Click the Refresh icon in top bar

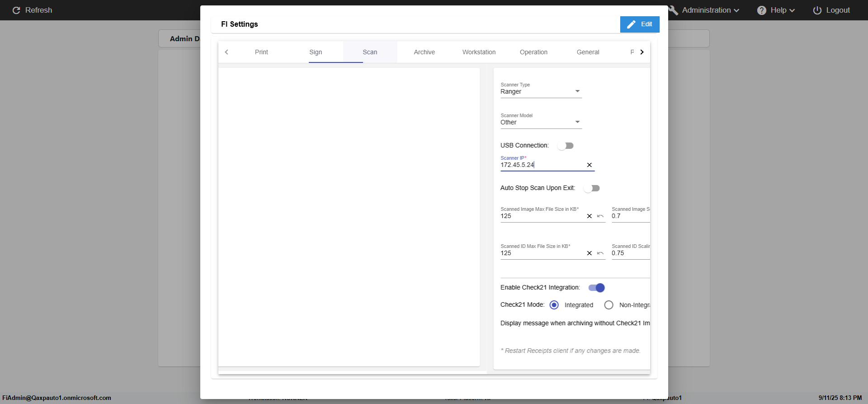pyautogui.click(x=16, y=10)
